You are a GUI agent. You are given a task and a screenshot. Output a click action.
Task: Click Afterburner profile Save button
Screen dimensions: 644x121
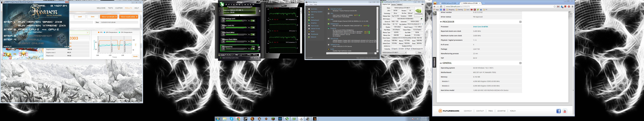coord(237,55)
